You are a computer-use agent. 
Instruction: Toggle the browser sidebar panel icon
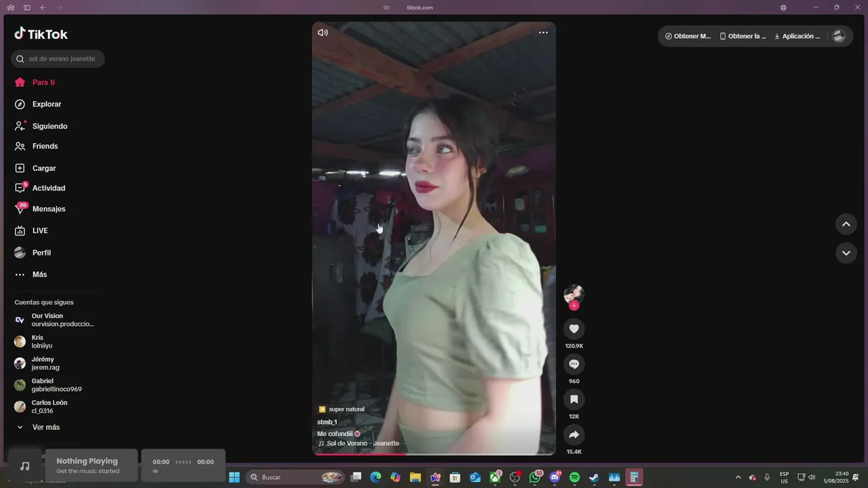tap(27, 7)
